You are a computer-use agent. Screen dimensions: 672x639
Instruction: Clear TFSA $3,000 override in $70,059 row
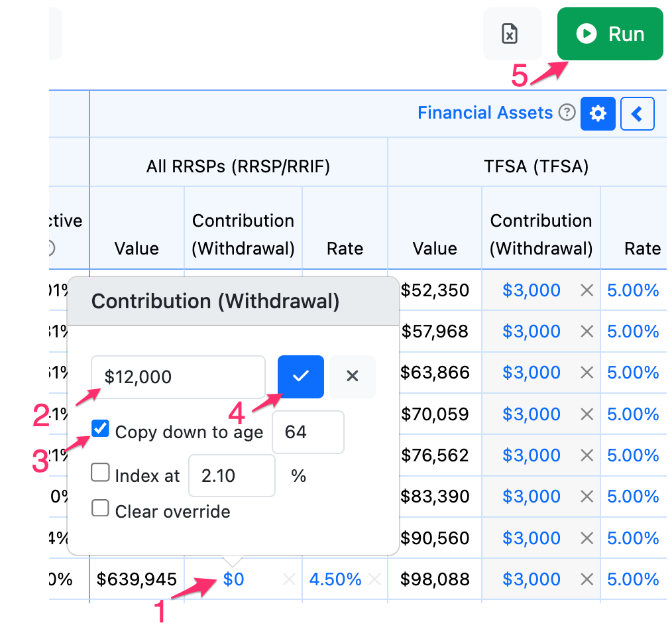[x=587, y=414]
